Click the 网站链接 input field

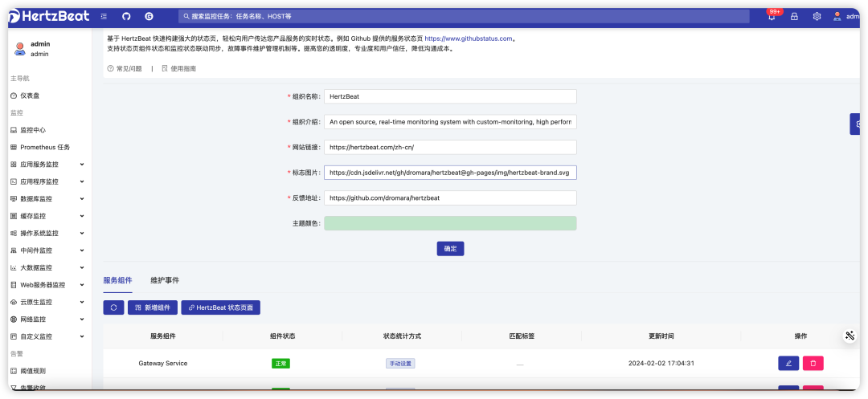(450, 147)
